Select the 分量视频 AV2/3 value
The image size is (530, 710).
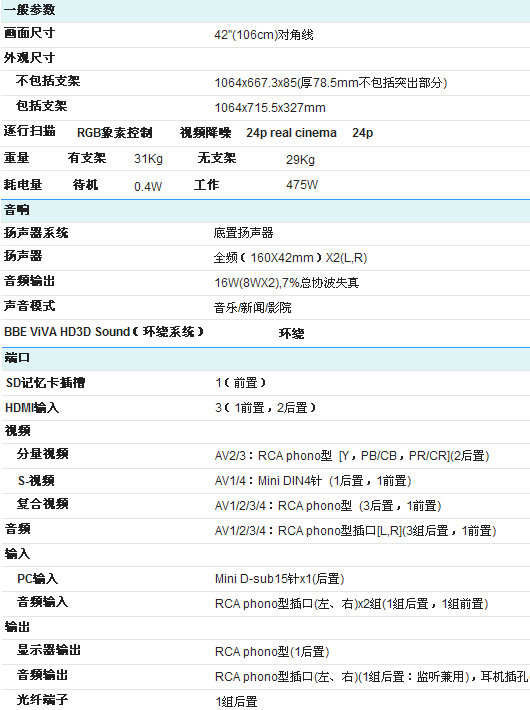[352, 456]
